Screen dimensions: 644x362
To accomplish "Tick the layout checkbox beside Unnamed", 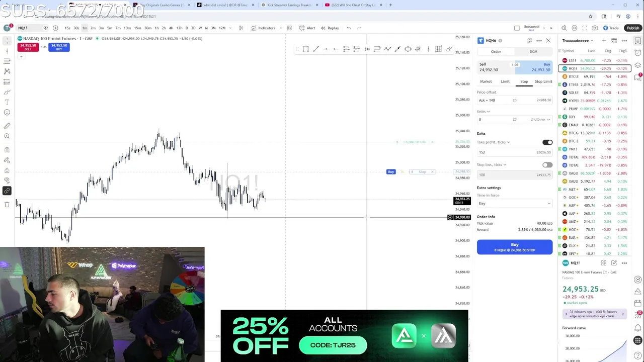I will [x=517, y=28].
